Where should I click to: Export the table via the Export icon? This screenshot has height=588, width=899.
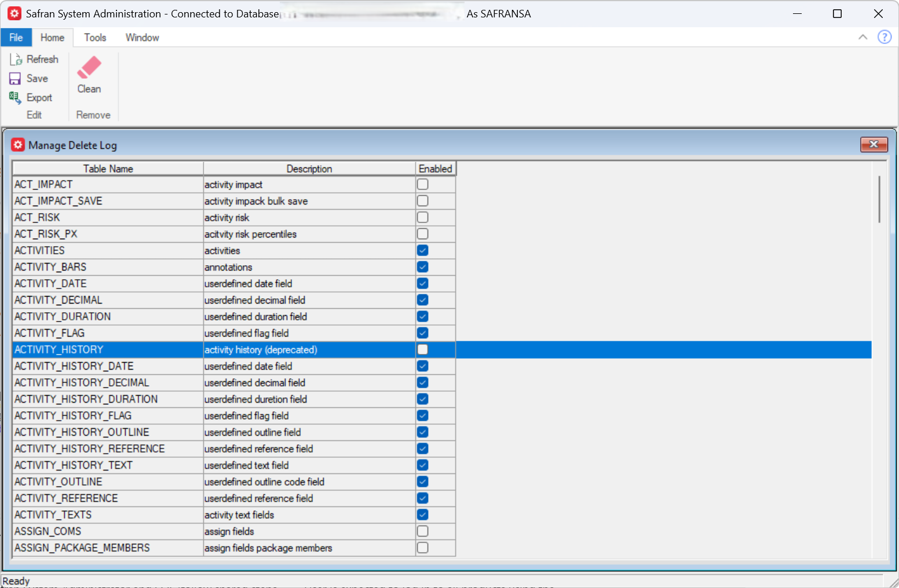pyautogui.click(x=15, y=97)
